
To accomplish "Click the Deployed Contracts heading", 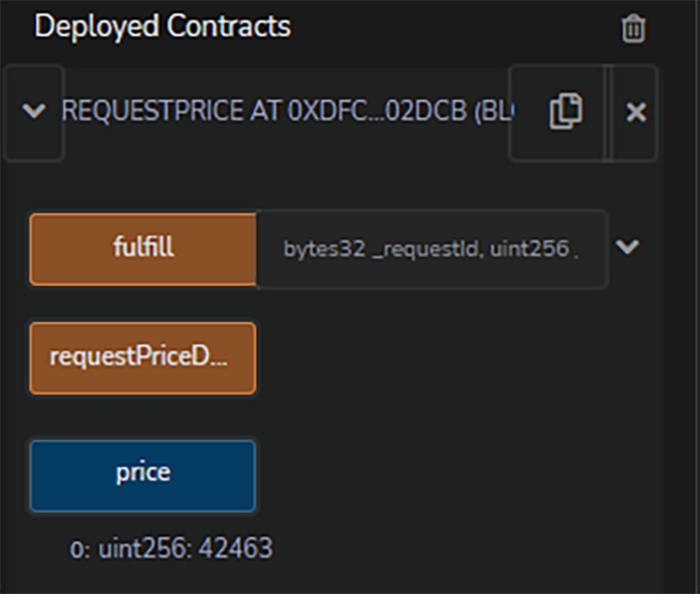I will pyautogui.click(x=162, y=26).
